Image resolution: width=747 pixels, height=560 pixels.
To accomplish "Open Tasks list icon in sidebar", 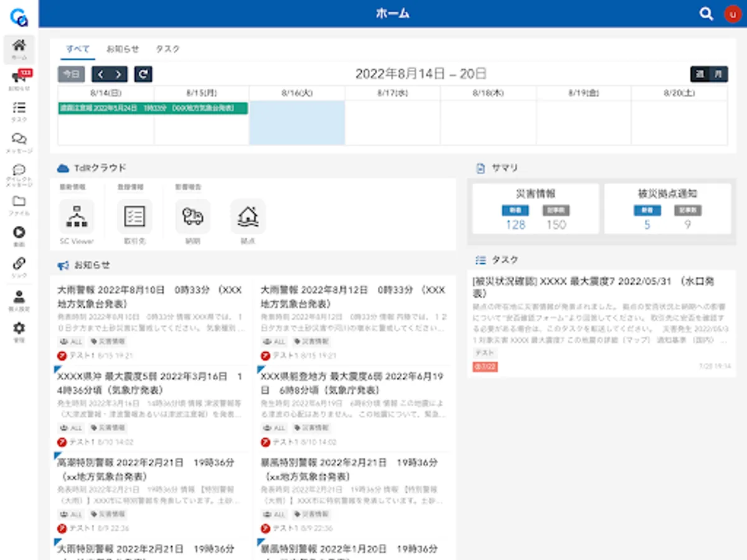I will click(19, 111).
